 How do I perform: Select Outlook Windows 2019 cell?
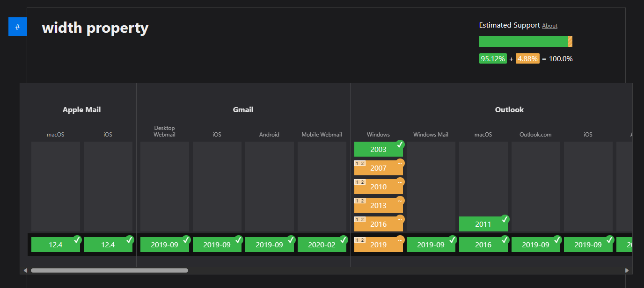point(379,245)
